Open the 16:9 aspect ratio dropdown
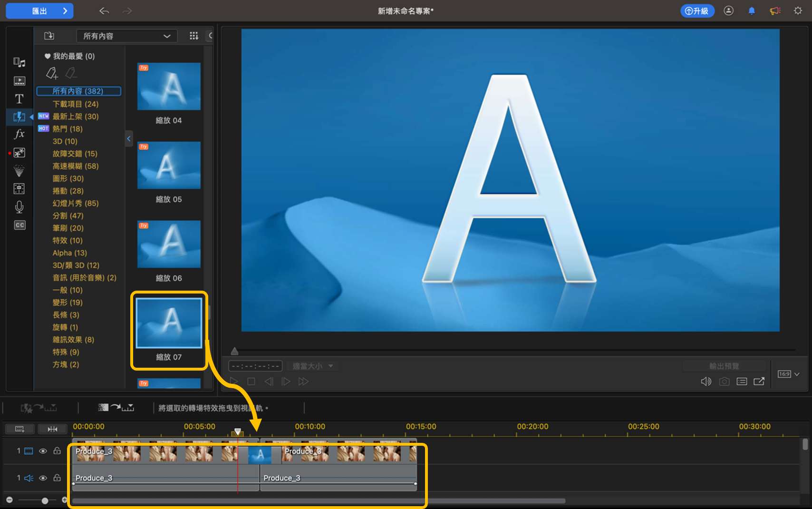This screenshot has height=509, width=812. point(788,374)
